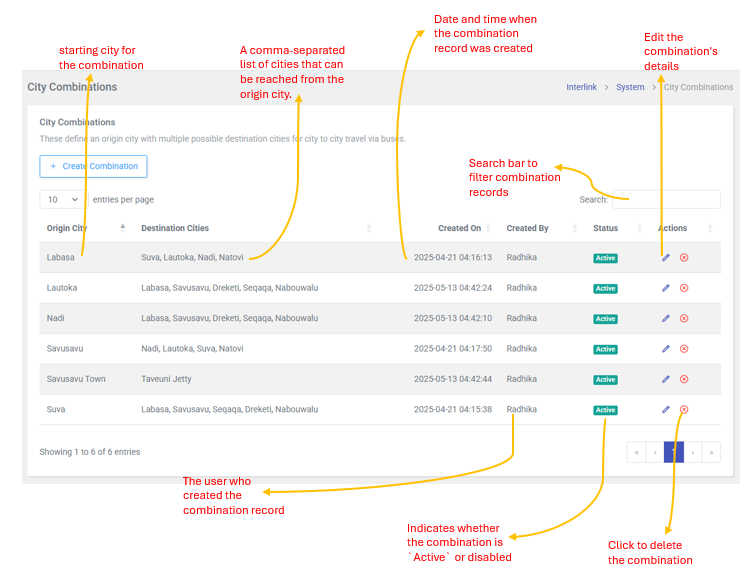Sort by Created On column

[x=459, y=228]
